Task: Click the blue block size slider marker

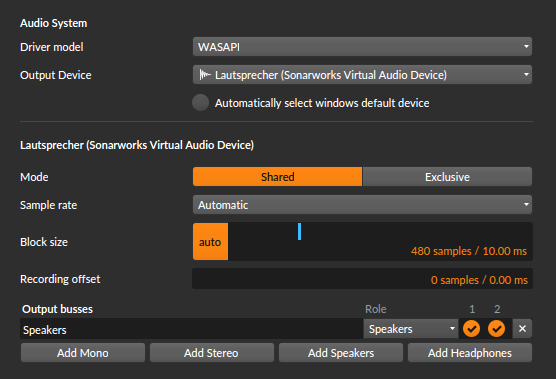Action: [300, 232]
